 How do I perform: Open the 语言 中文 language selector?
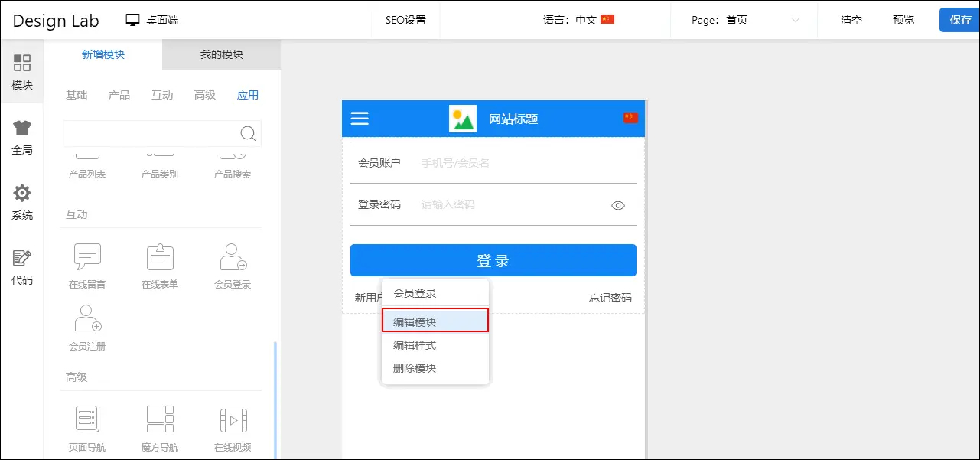click(578, 20)
